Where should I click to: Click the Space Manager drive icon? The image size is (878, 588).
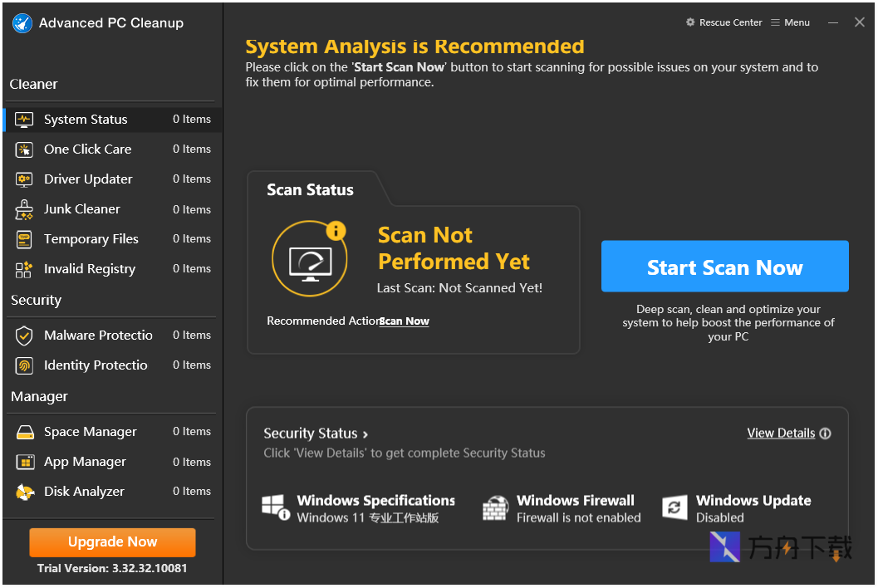[x=25, y=432]
